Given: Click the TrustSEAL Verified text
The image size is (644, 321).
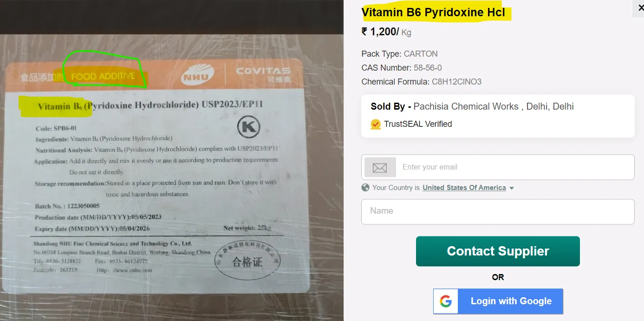Looking at the screenshot, I should point(418,124).
